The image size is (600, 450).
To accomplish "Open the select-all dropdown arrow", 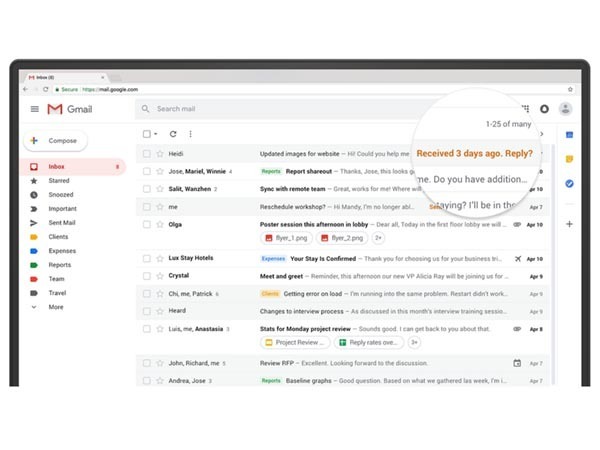I will (156, 134).
